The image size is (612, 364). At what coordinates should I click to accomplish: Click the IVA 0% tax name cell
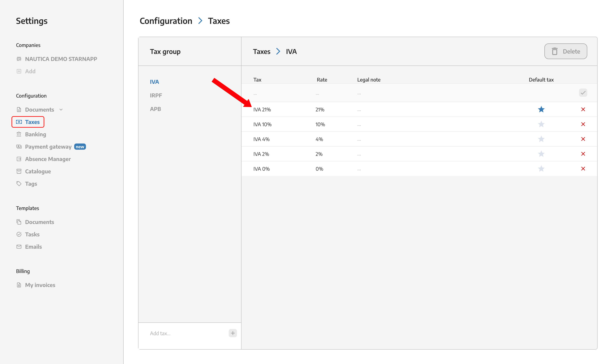click(x=261, y=169)
